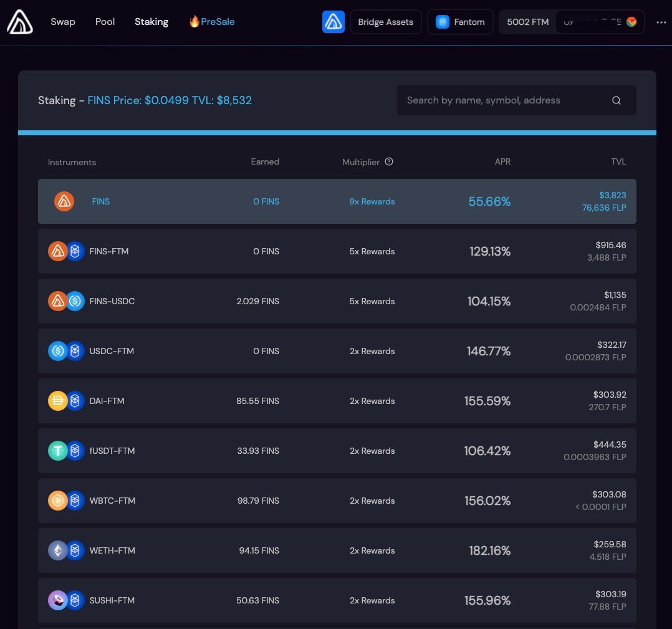This screenshot has width=672, height=629.
Task: Click inside the search by name field
Action: click(x=499, y=100)
